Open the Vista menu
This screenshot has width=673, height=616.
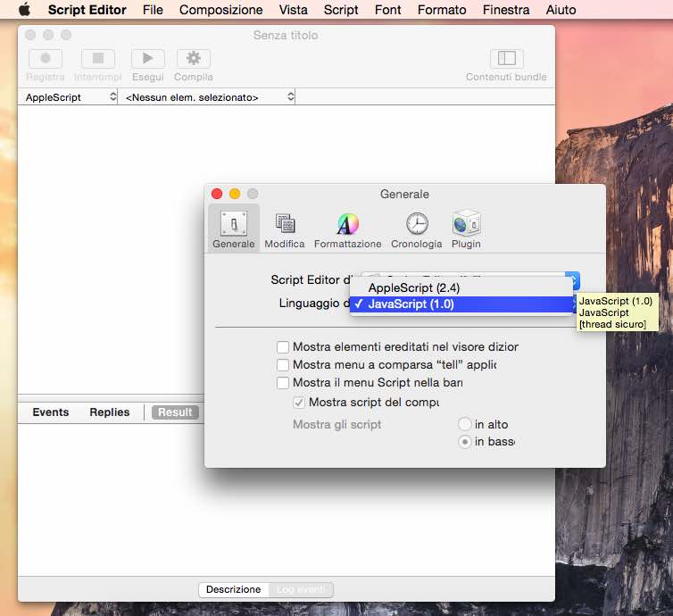pos(293,10)
